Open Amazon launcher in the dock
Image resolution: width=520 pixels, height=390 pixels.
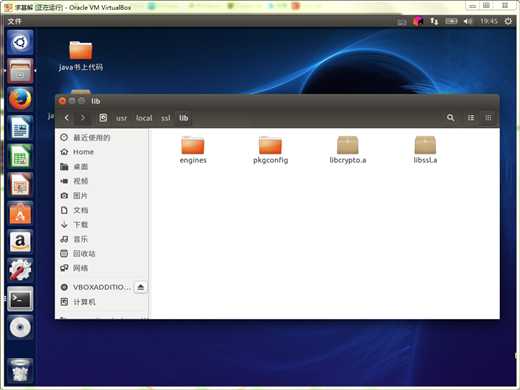click(20, 242)
